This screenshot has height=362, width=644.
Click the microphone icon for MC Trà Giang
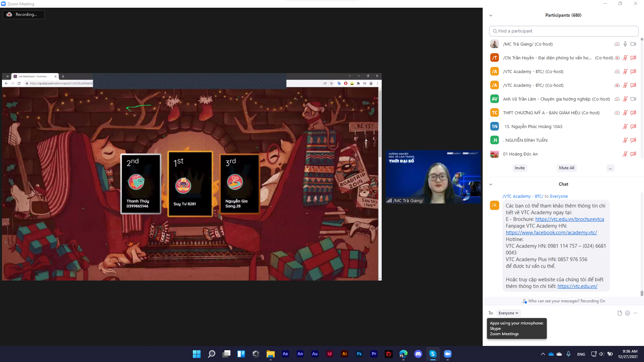pyautogui.click(x=625, y=44)
